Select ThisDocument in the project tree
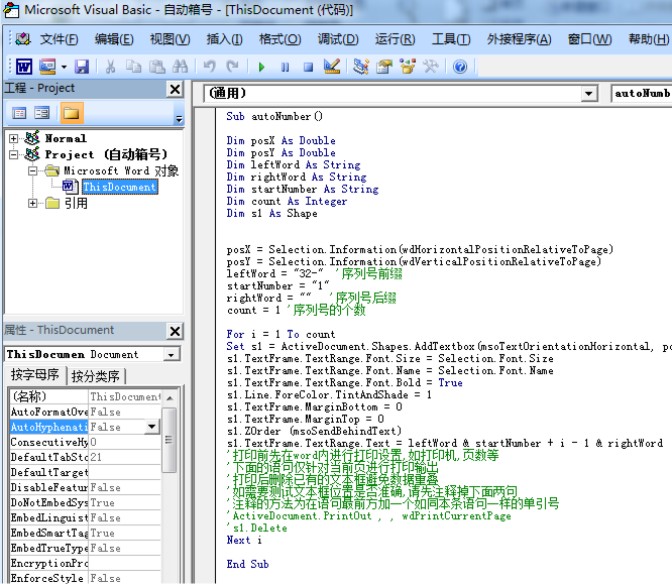Screen dimensions: 672x584 point(120,187)
